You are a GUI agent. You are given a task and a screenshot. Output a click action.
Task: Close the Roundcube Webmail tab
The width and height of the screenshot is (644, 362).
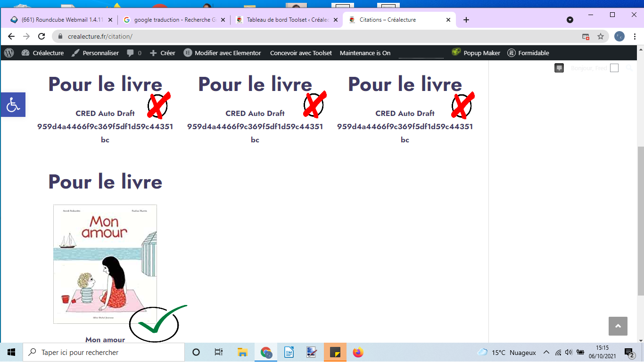[110, 20]
